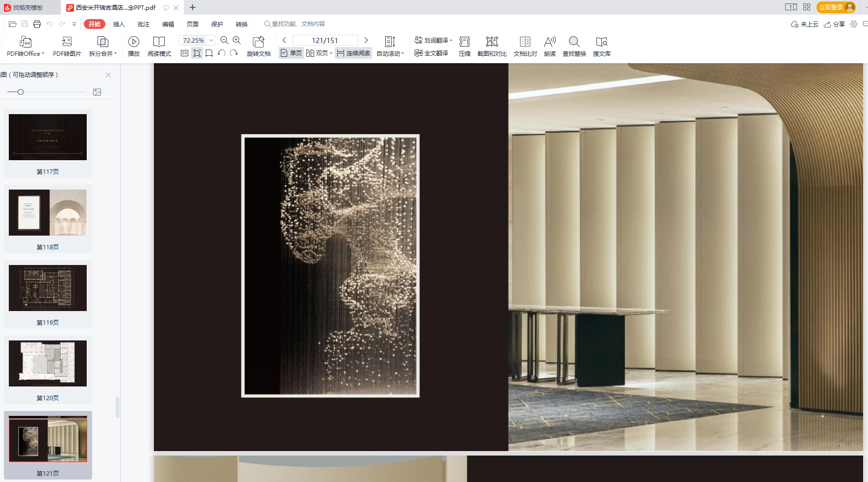Click the 分享 share button
The width and height of the screenshot is (868, 482).
(834, 24)
